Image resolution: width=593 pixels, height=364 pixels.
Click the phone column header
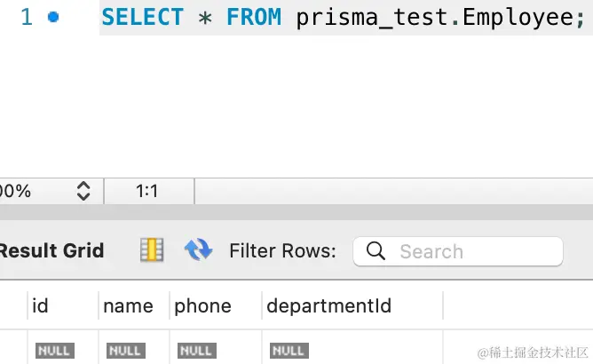202,305
